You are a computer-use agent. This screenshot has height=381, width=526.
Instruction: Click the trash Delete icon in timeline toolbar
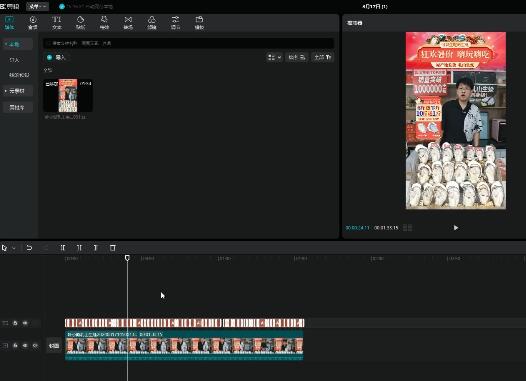pos(113,248)
